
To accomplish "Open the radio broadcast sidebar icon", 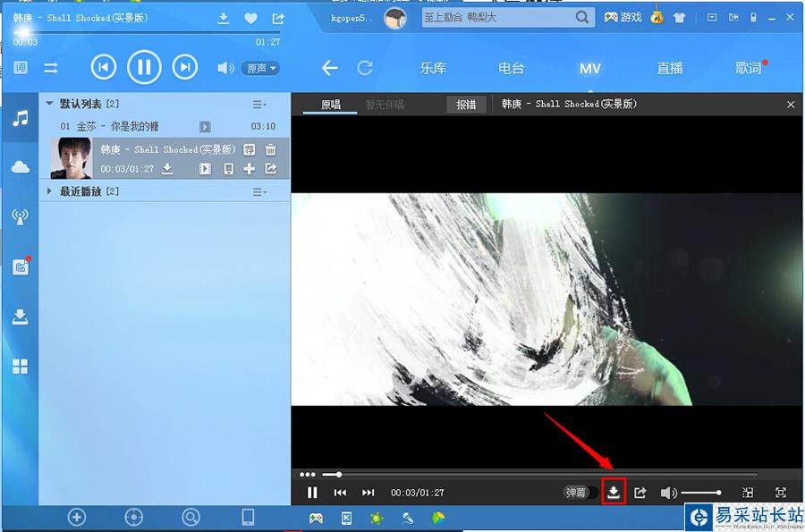I will click(20, 216).
